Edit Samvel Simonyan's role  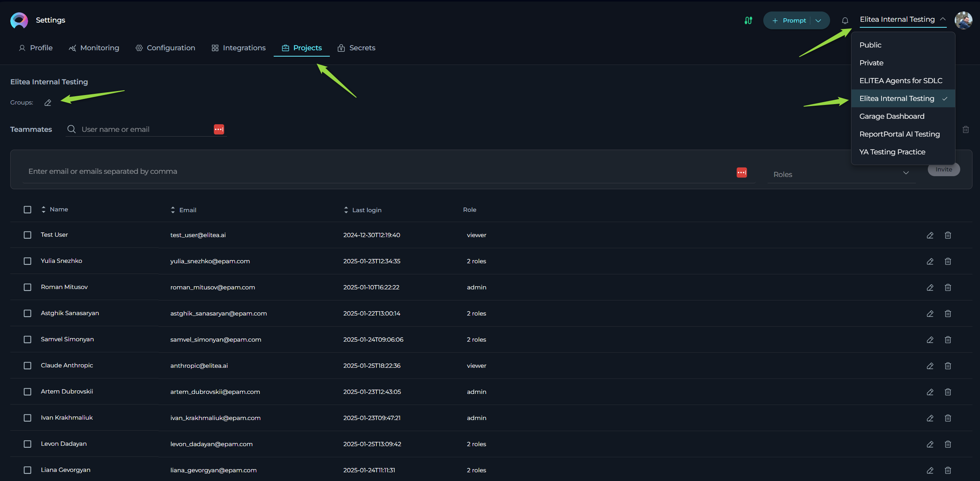pyautogui.click(x=930, y=340)
